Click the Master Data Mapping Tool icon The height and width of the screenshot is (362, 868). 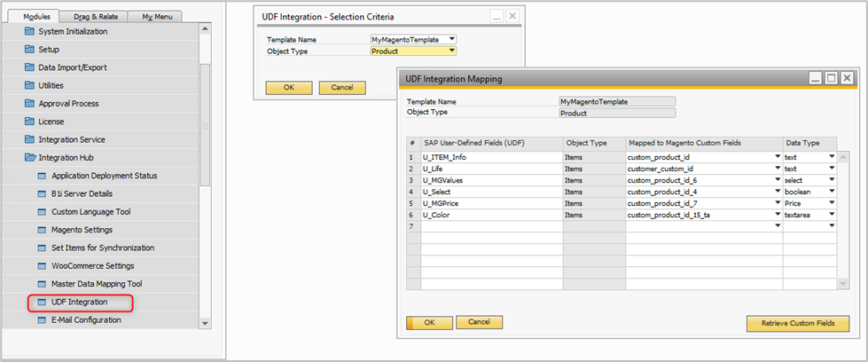42,284
